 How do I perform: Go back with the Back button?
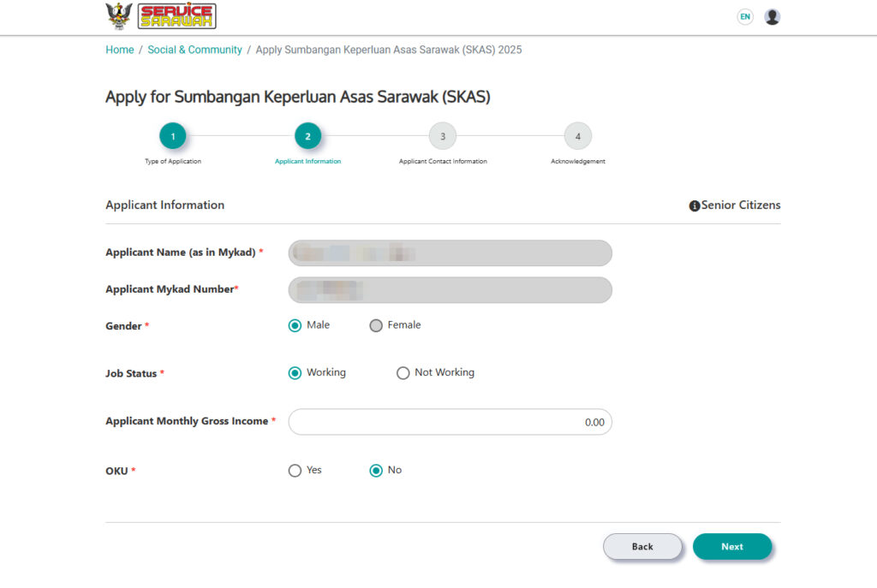(x=642, y=547)
